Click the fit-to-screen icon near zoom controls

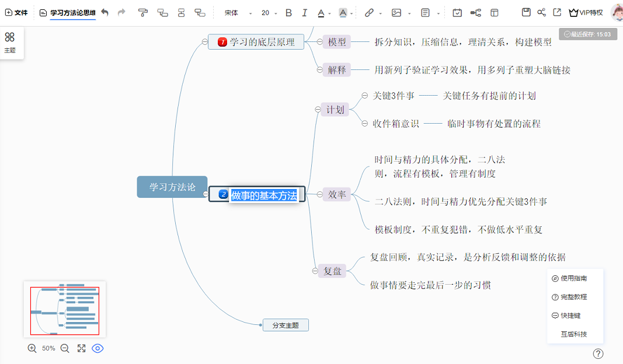tap(81, 348)
